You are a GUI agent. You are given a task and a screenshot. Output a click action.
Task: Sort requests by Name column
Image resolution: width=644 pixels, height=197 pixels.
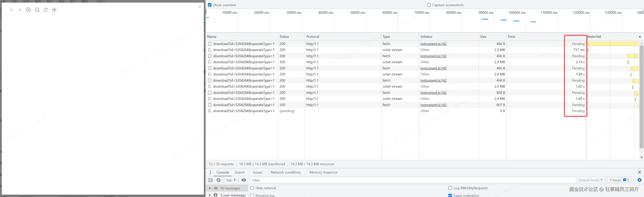coord(242,36)
